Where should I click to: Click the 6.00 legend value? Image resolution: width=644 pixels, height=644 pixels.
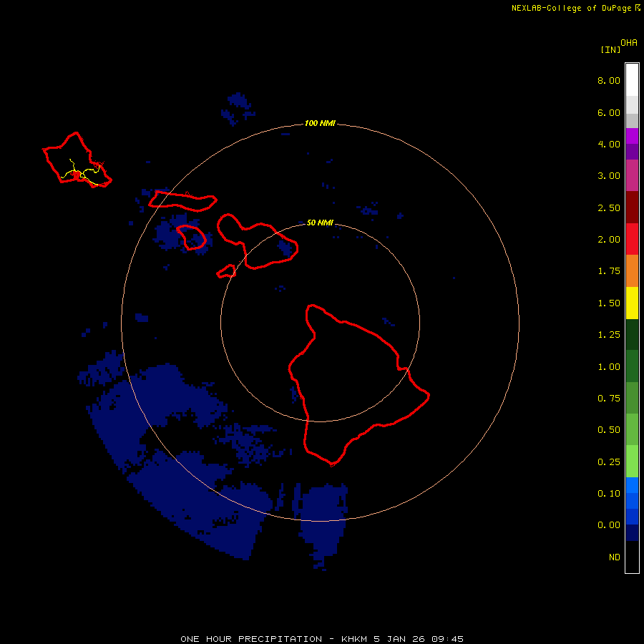click(609, 112)
